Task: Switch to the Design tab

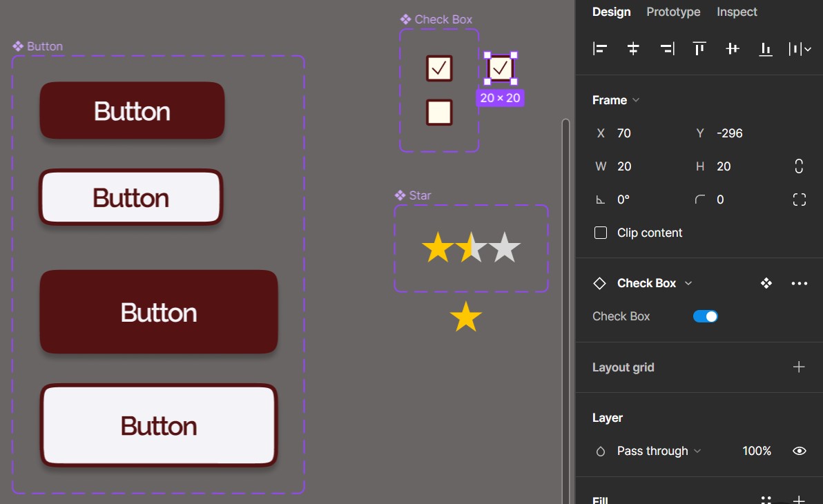Action: [x=612, y=12]
